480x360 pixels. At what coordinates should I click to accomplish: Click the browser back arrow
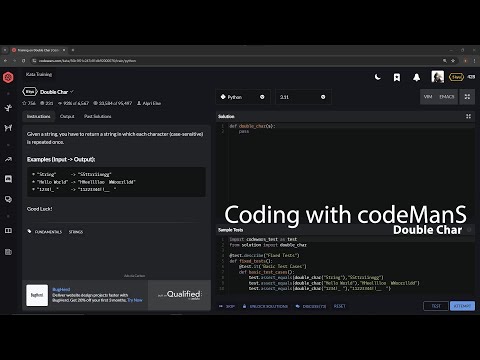(x=5, y=61)
